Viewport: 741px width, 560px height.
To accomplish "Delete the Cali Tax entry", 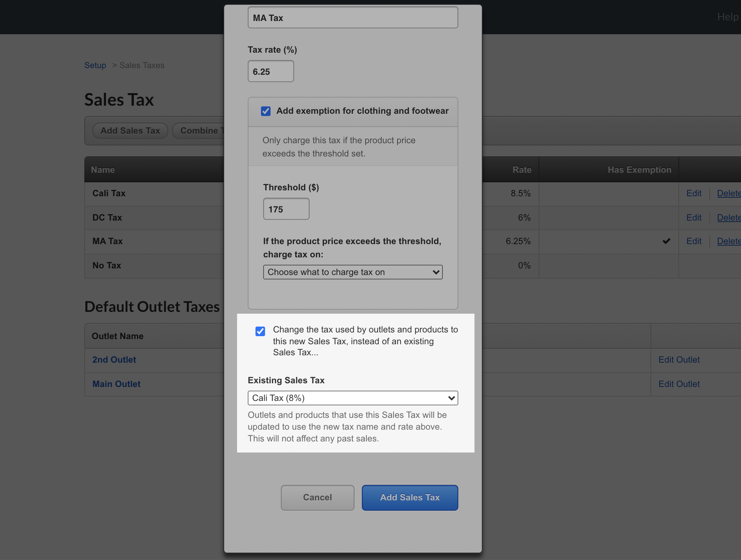I will [x=728, y=193].
